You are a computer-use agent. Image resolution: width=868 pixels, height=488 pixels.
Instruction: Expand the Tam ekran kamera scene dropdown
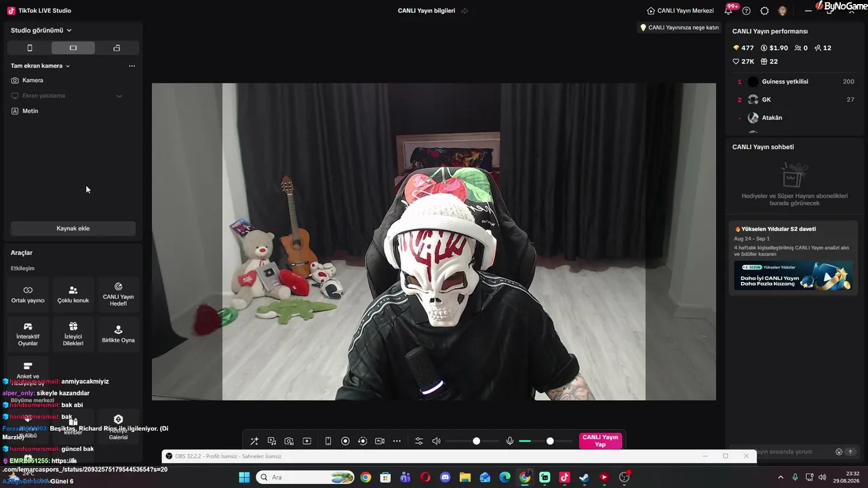point(40,66)
